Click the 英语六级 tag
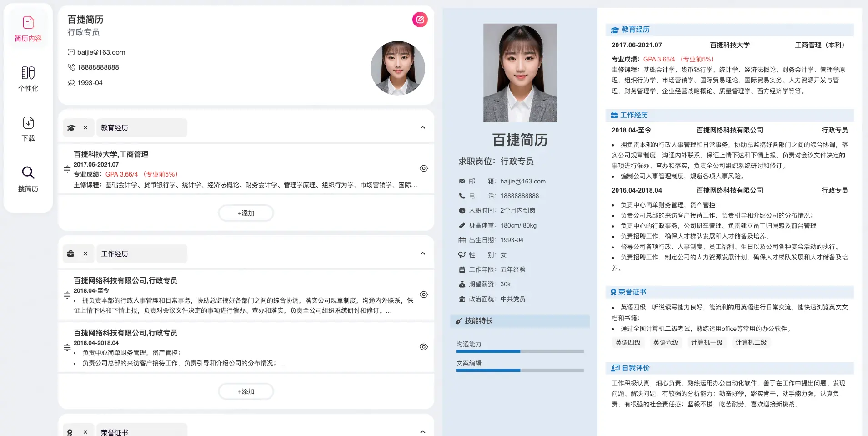This screenshot has height=436, width=868. click(x=666, y=342)
